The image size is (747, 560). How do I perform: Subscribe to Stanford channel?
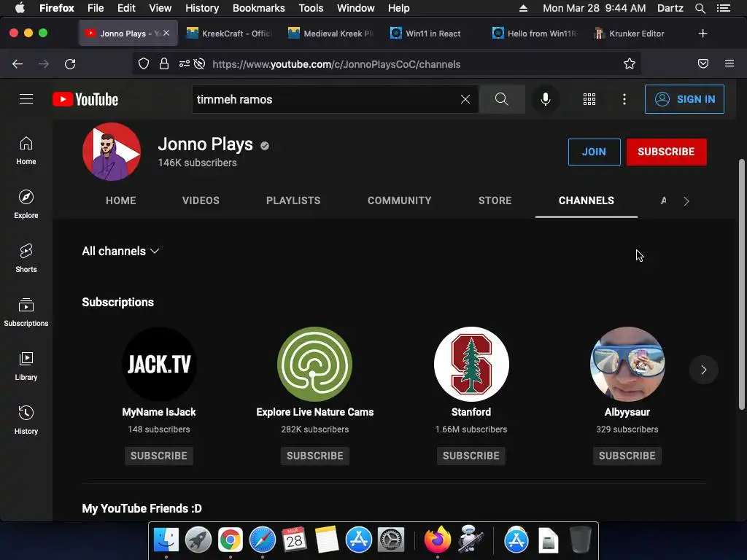point(471,456)
